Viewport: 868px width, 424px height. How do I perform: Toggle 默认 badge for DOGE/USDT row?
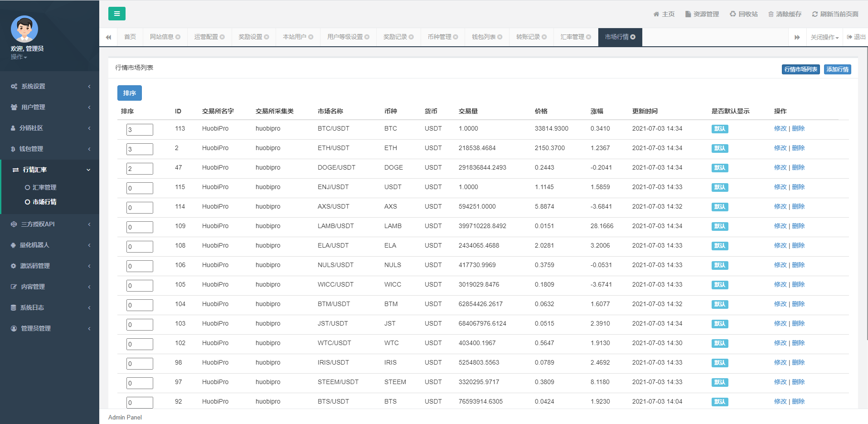[719, 168]
